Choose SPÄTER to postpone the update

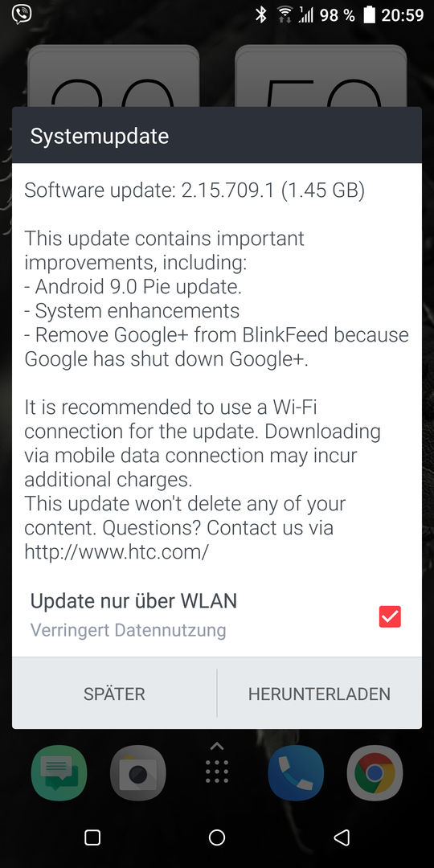pyautogui.click(x=115, y=694)
